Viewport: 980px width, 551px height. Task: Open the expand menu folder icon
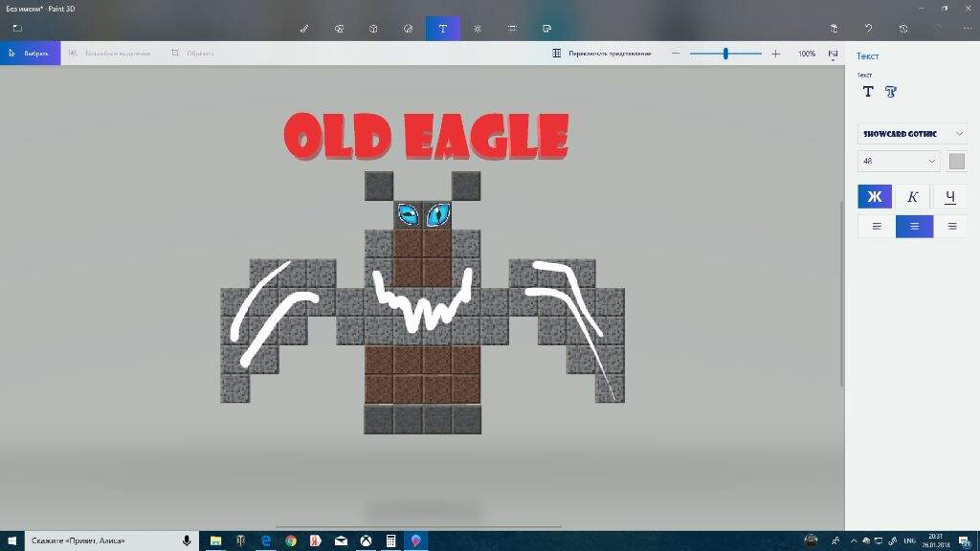coord(17,28)
